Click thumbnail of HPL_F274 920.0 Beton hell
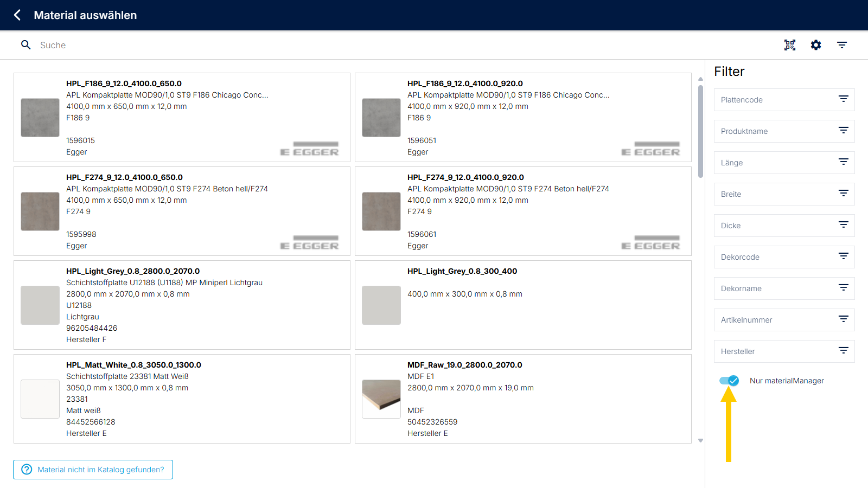Screen dimensions: 868x488 [x=381, y=211]
